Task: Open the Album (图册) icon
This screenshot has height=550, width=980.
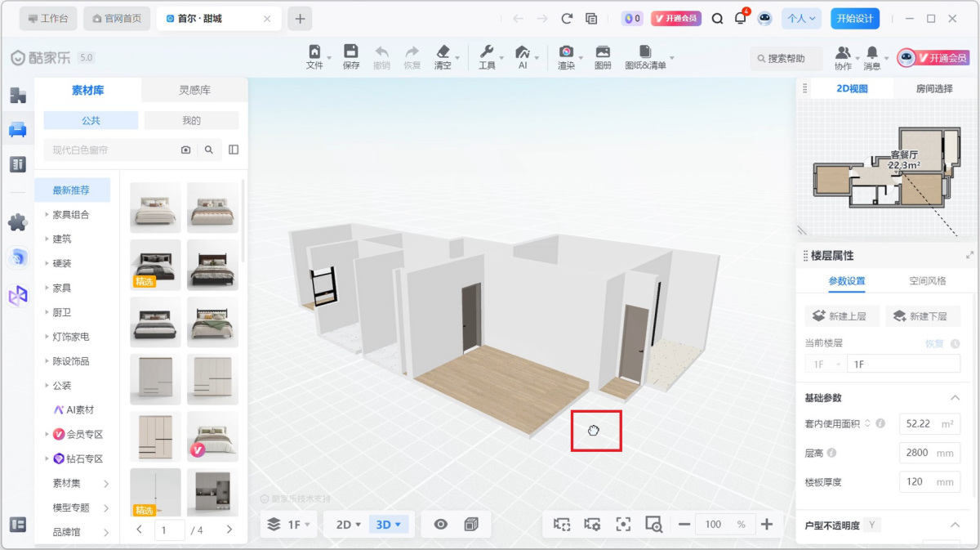Action: pos(603,56)
